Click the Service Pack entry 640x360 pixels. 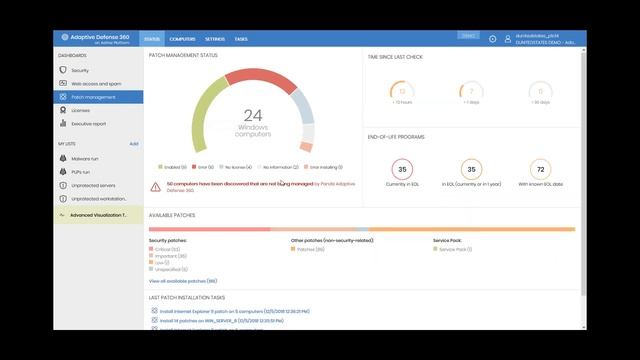453,249
